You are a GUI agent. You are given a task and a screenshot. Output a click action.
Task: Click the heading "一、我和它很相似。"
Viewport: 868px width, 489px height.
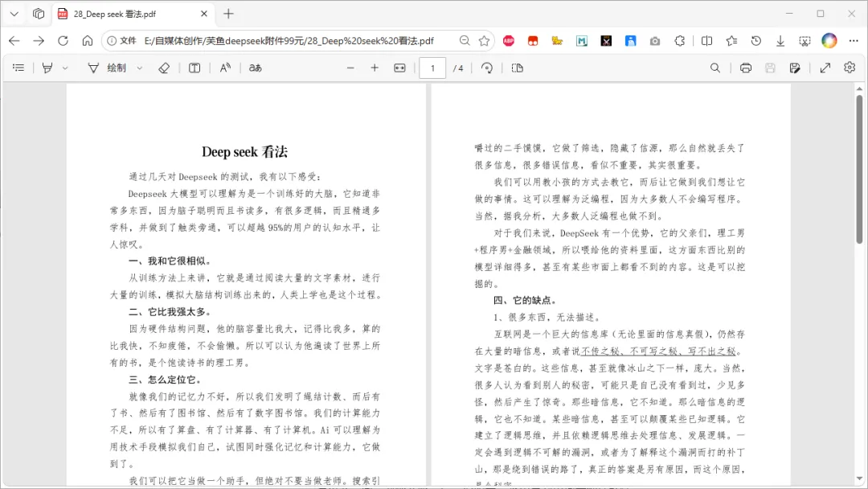point(170,261)
